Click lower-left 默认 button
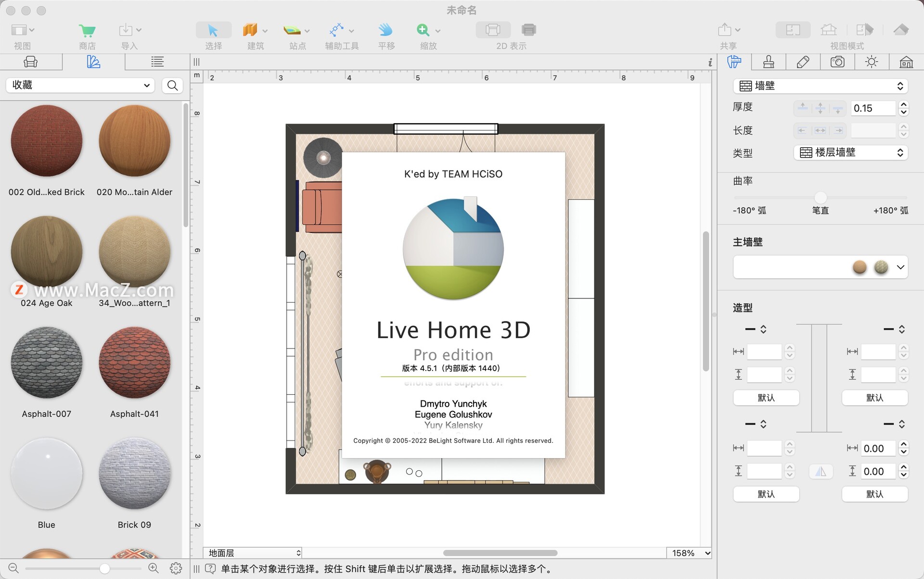The image size is (924, 579). [766, 494]
